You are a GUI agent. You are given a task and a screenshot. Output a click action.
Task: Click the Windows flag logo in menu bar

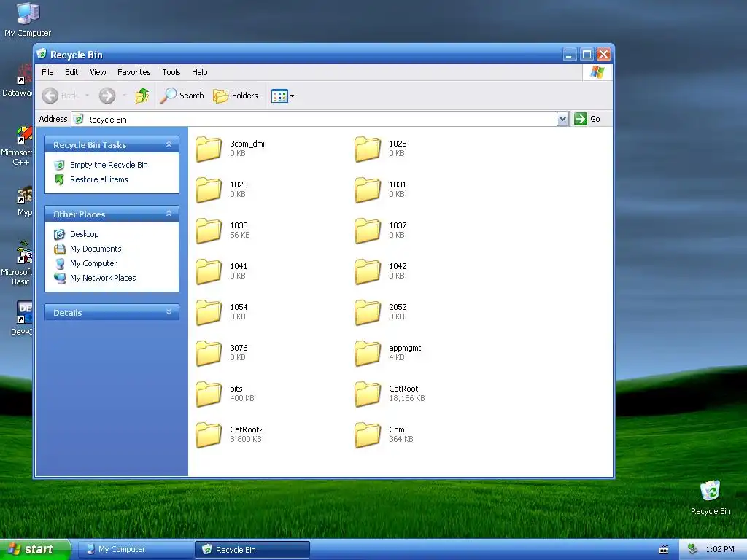tap(597, 72)
